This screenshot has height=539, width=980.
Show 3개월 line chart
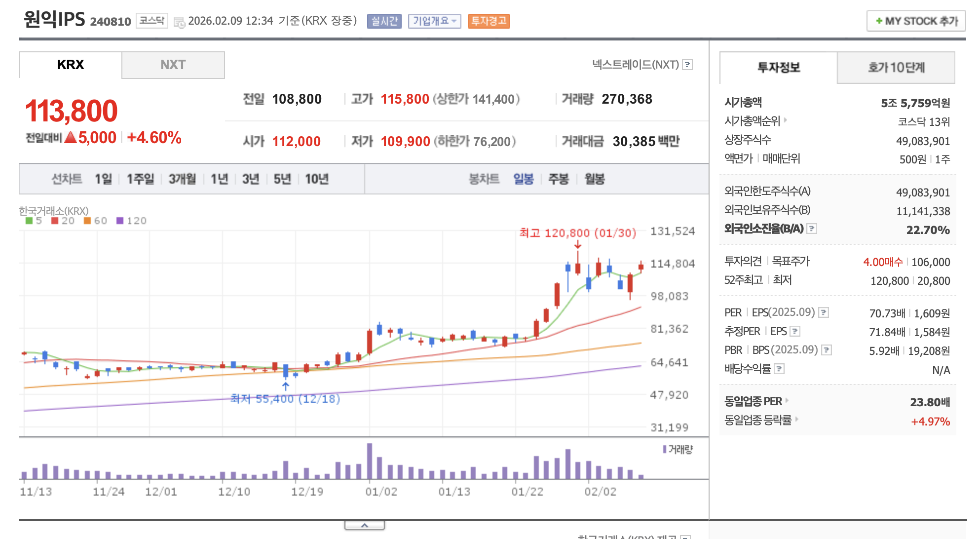[x=182, y=179]
